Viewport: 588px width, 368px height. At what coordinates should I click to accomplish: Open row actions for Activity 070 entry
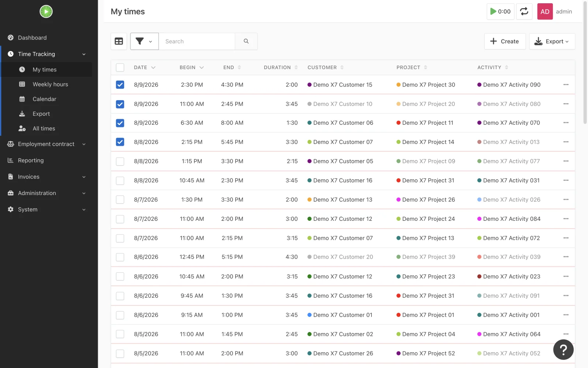tap(566, 123)
